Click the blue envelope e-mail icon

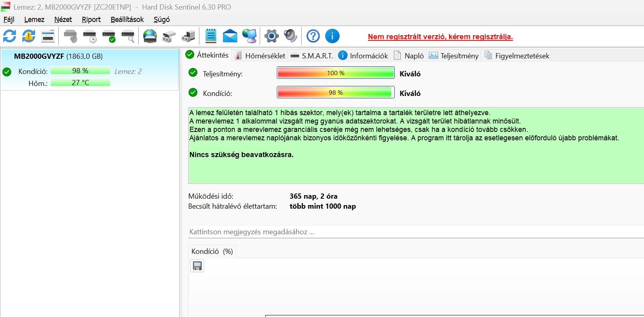click(230, 36)
